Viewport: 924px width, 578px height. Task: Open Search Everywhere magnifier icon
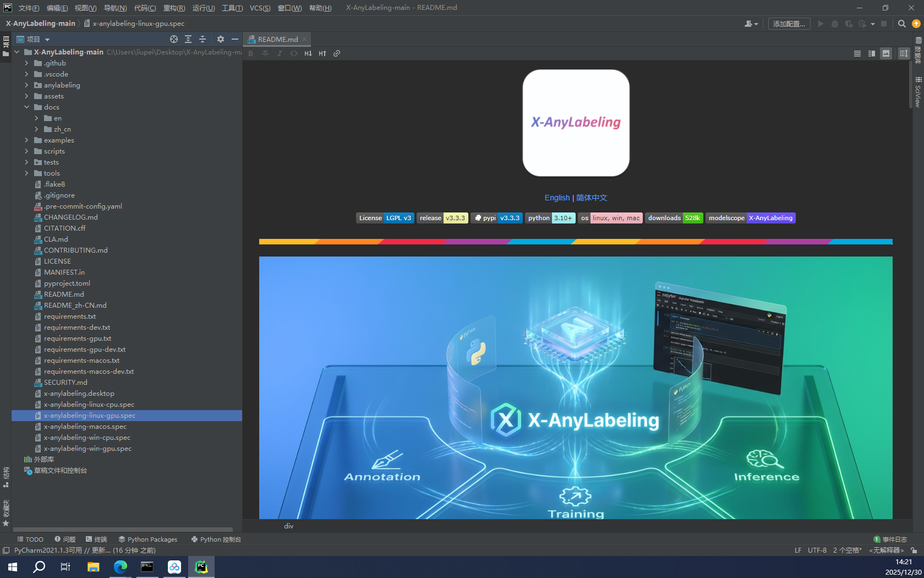coord(901,24)
